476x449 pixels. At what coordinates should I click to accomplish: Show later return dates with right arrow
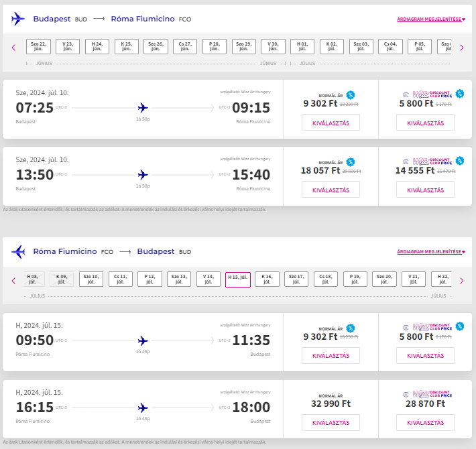coord(462,281)
